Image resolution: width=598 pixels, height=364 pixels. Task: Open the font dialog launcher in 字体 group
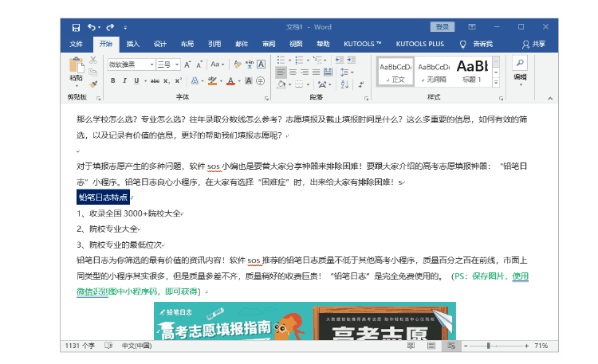coord(266,98)
